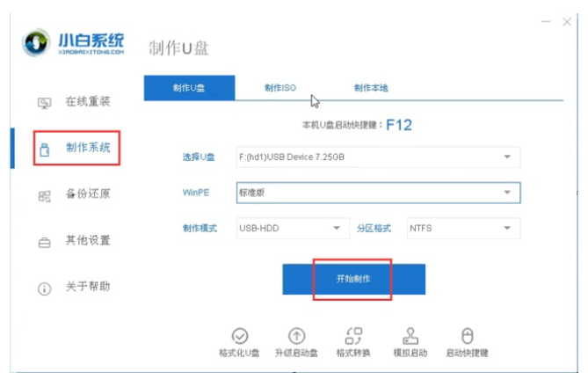Switch to the 制作ISO tab
This screenshot has height=380, width=588.
(x=280, y=88)
